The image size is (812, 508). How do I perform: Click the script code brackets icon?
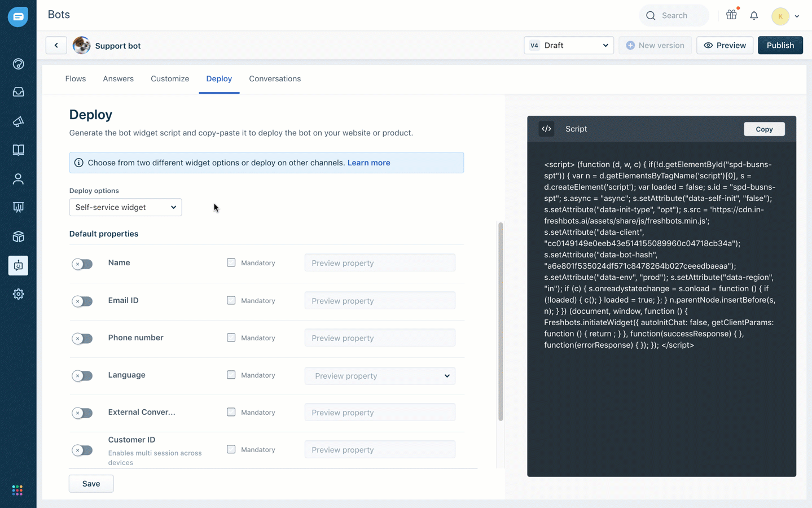click(x=546, y=129)
